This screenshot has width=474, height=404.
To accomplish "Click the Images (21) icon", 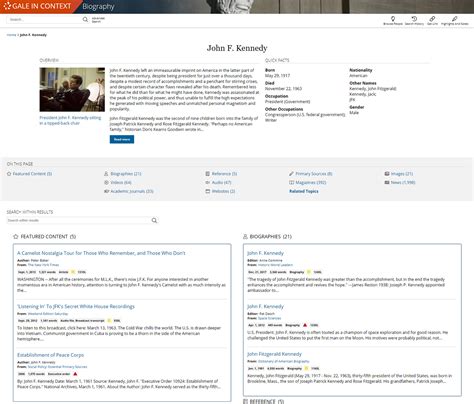I will 387,174.
